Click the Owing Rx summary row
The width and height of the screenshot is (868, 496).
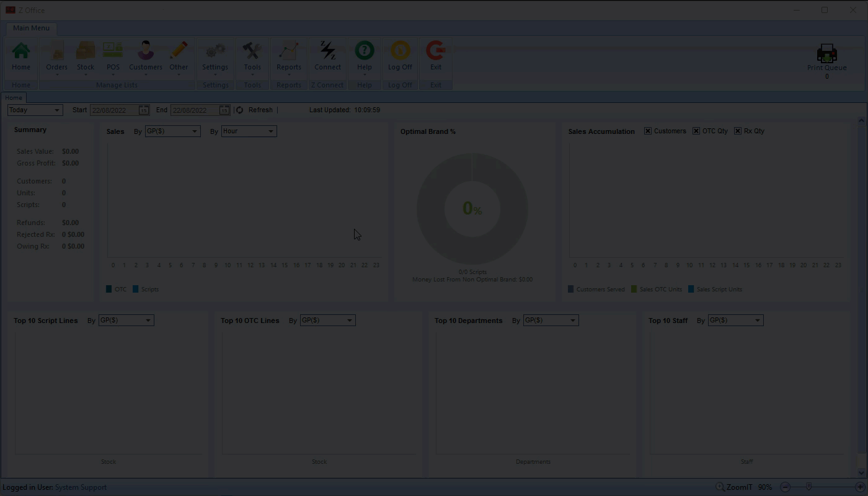click(51, 246)
